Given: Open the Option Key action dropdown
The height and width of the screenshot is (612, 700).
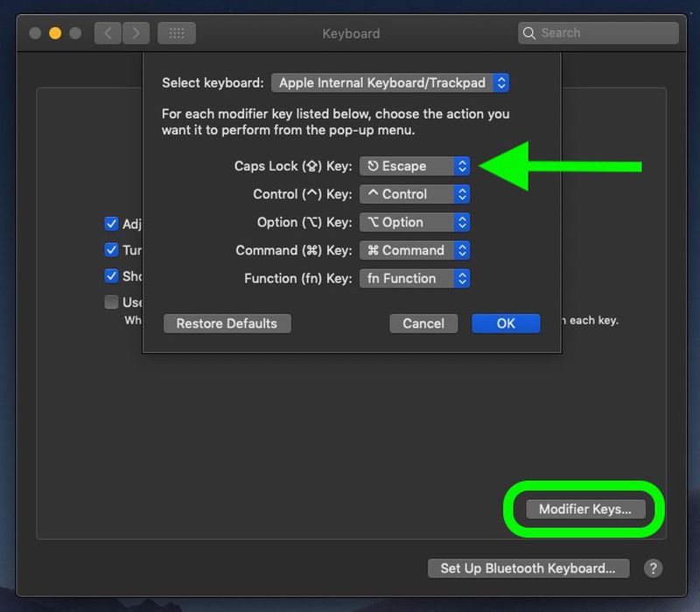Looking at the screenshot, I should click(x=414, y=222).
